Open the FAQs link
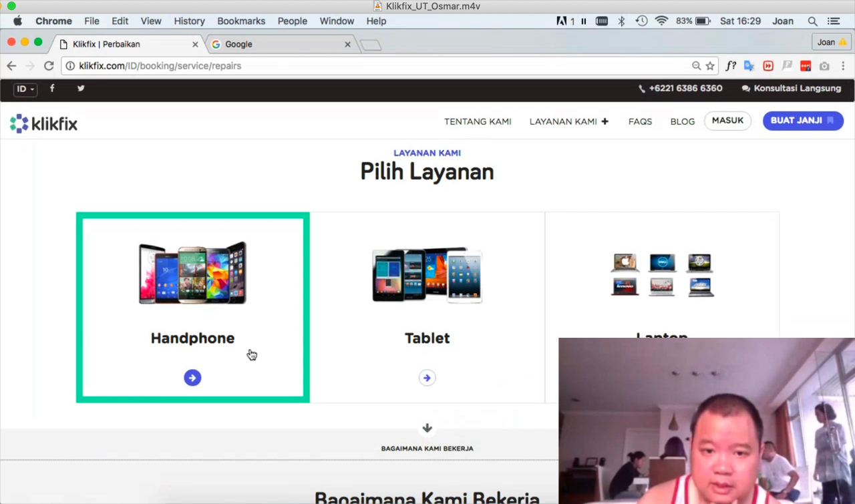Screen dimensions: 855x504 (x=640, y=121)
